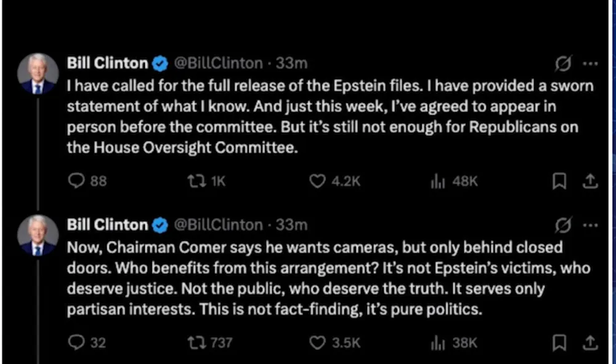Open the 33m timestamp on second tweet
The image size is (616, 364).
tap(291, 225)
